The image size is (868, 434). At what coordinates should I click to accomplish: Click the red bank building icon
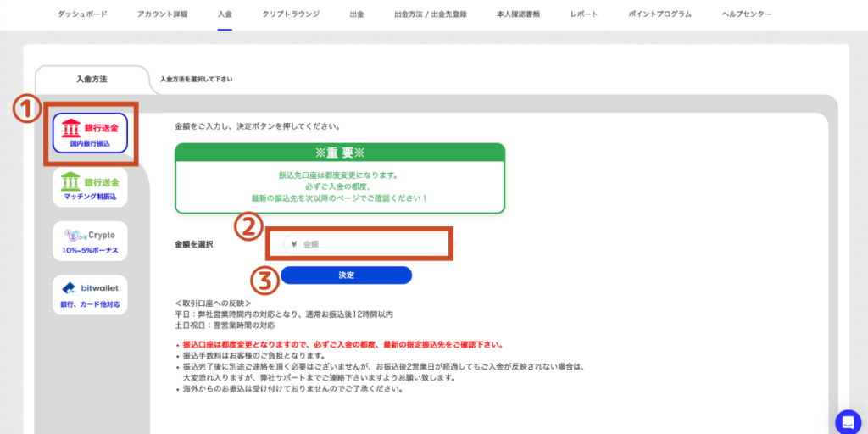click(x=71, y=128)
